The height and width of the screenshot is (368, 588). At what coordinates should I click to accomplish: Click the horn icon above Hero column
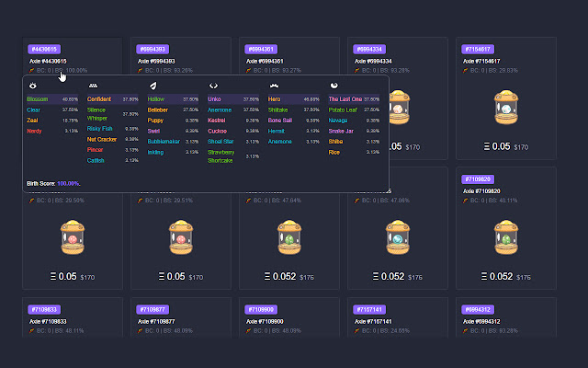tap(273, 85)
